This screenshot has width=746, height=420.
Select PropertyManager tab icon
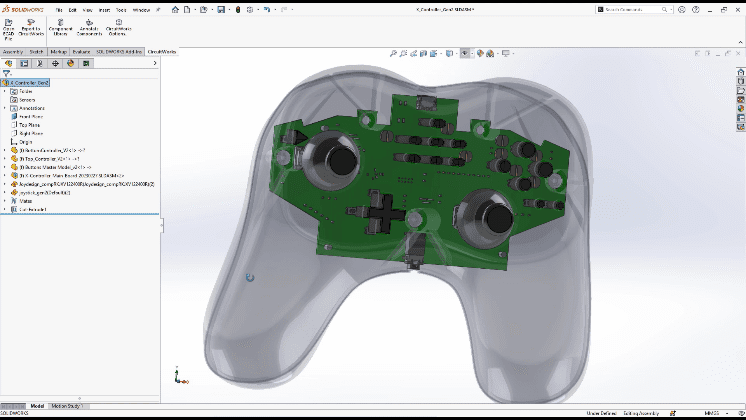(x=24, y=63)
